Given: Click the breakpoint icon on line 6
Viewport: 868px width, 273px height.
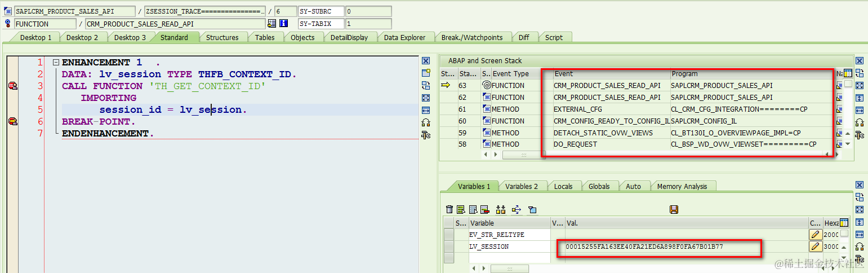Looking at the screenshot, I should [12, 121].
